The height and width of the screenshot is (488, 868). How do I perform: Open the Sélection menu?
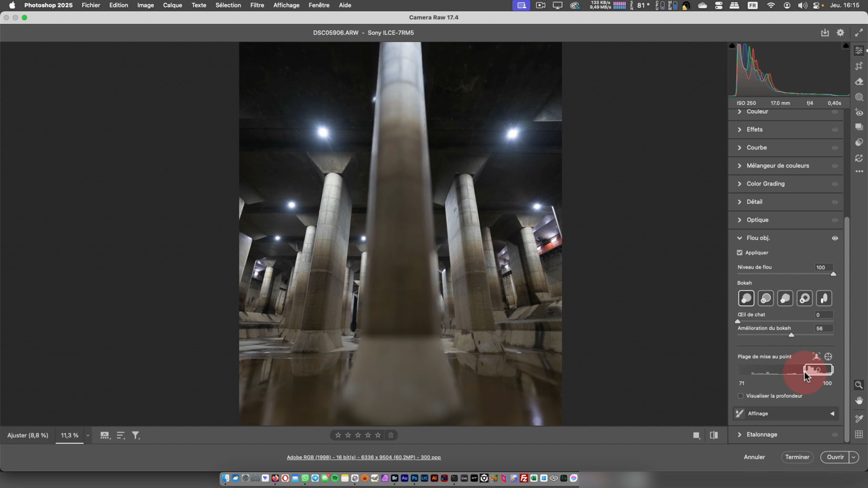click(x=228, y=5)
